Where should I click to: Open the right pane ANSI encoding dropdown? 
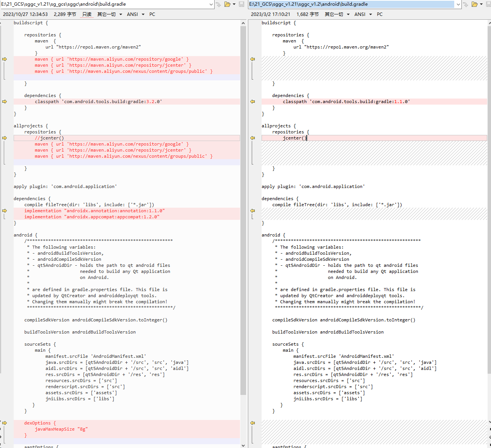click(363, 14)
